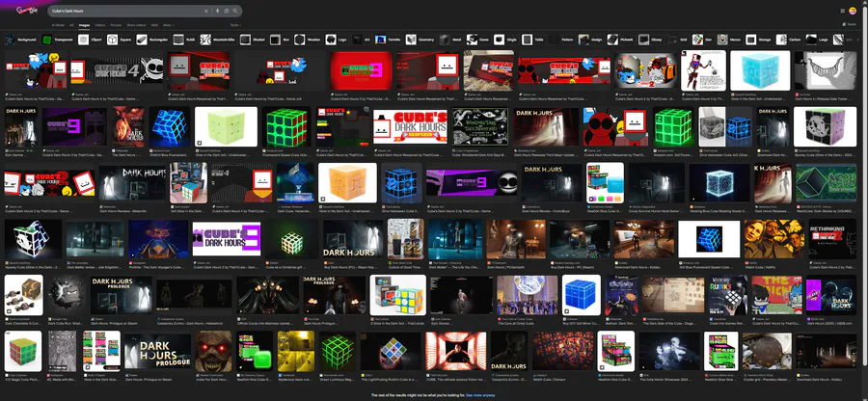Open the orange glow cube SpeedCubeShop thumbnail
This screenshot has width=868, height=401.
pyautogui.click(x=347, y=182)
